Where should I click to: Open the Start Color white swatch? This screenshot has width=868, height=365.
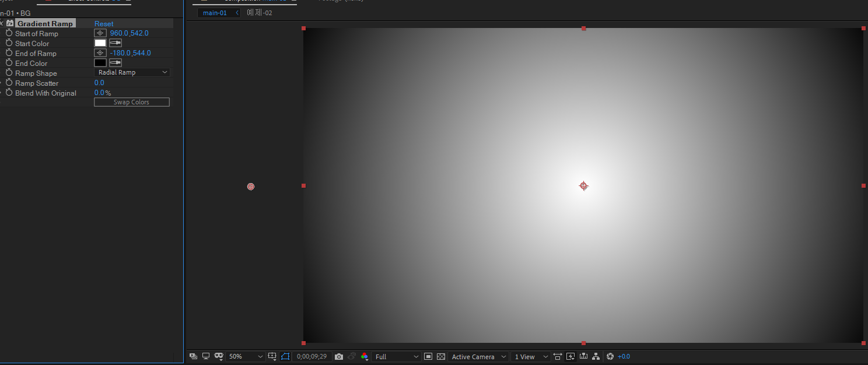tap(100, 43)
